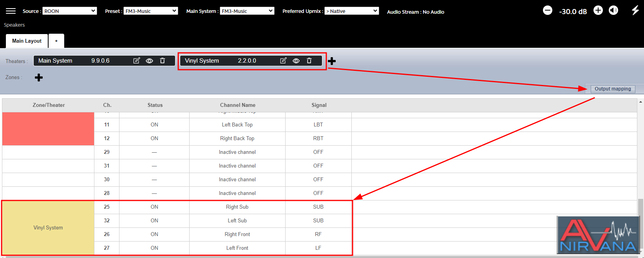Increase volume with the plus button
This screenshot has width=644, height=258.
(x=598, y=11)
